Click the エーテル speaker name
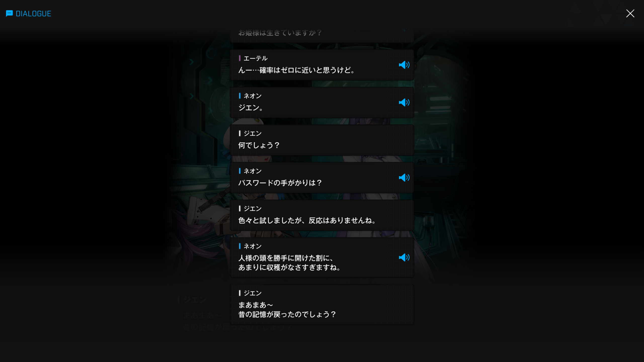Viewport: 644px width, 362px height. [255, 58]
